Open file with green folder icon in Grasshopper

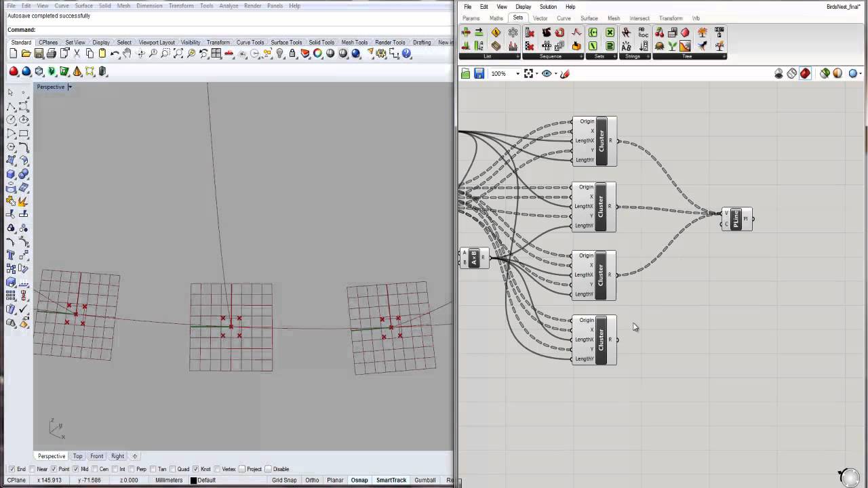tap(465, 73)
